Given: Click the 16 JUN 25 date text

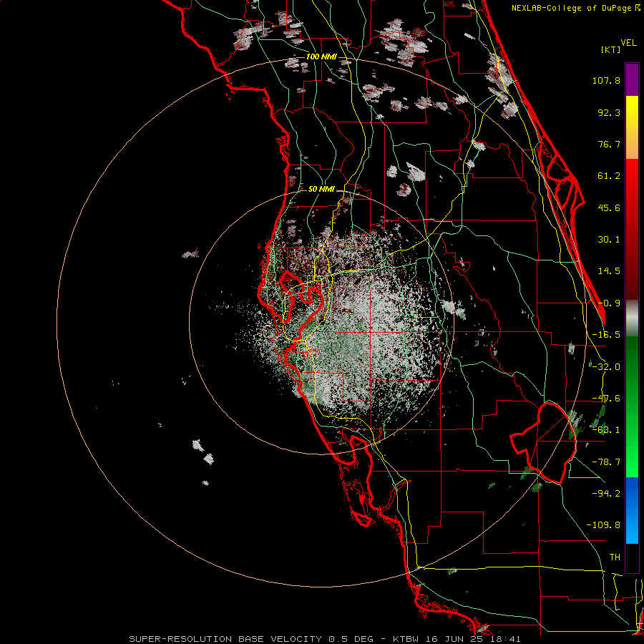Looking at the screenshot, I should click(453, 639).
